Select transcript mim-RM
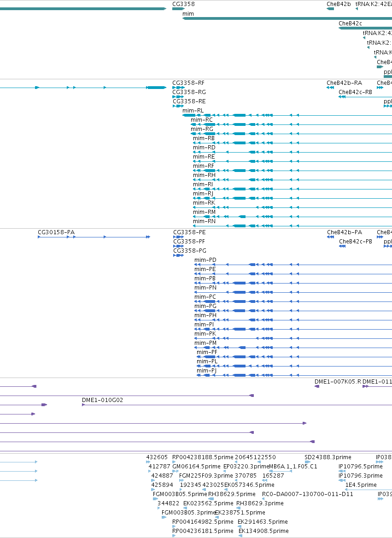The image size is (392, 538). tap(204, 213)
